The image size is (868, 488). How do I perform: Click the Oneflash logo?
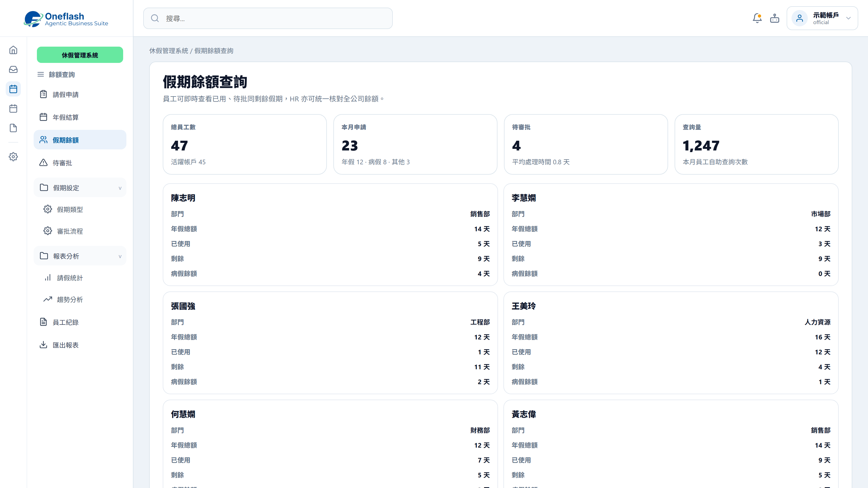pos(66,18)
